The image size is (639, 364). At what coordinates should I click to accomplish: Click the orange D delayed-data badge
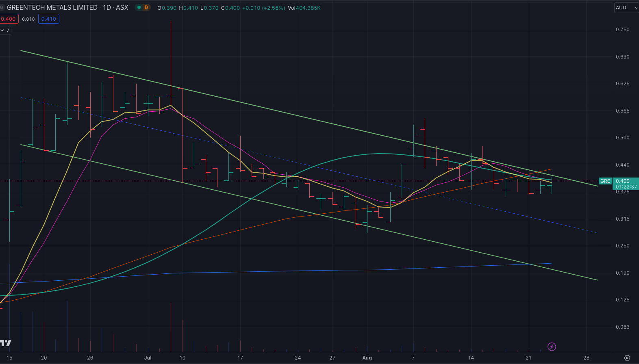click(146, 8)
